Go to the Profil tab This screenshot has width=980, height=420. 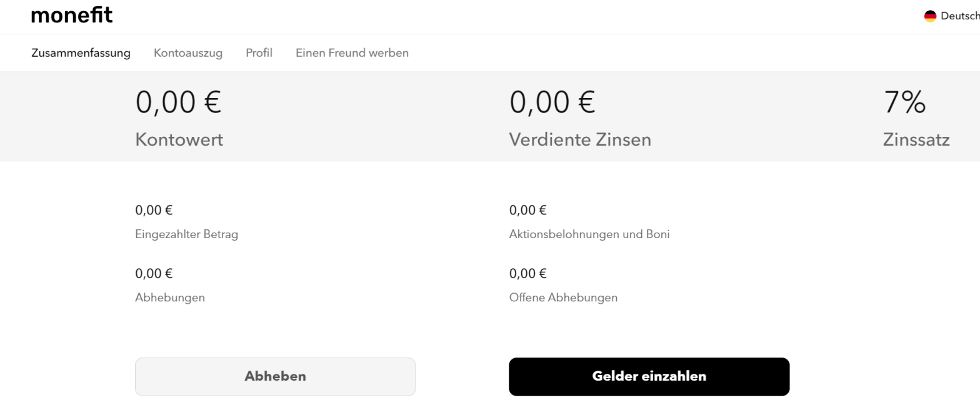click(259, 53)
